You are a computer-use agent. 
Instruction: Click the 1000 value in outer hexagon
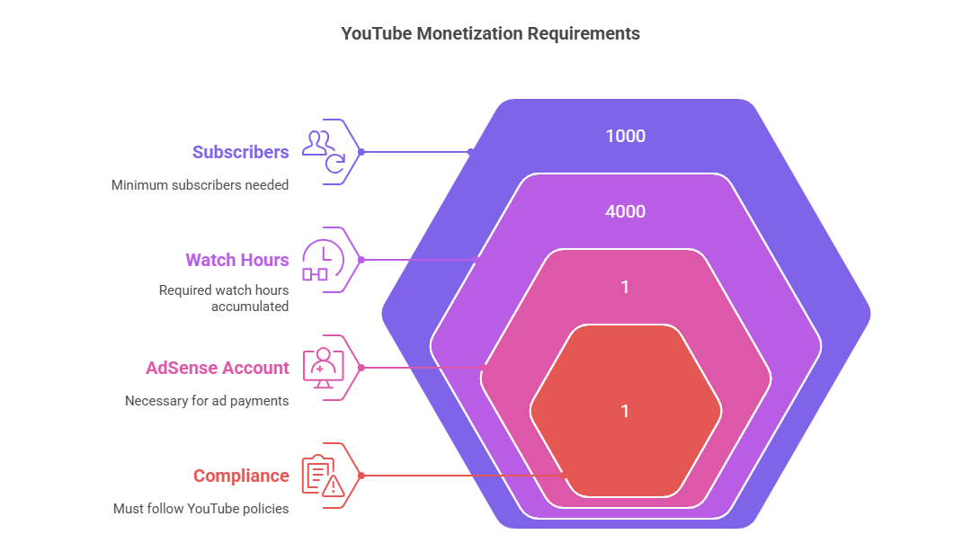pyautogui.click(x=626, y=136)
